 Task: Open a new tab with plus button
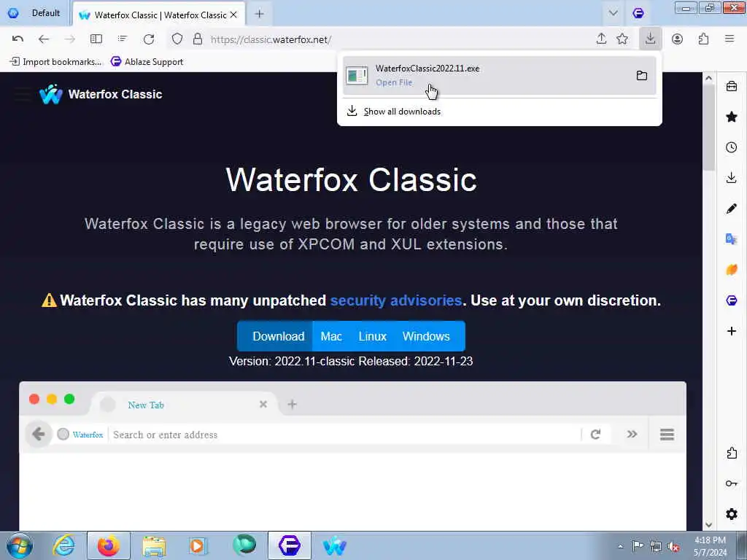259,15
